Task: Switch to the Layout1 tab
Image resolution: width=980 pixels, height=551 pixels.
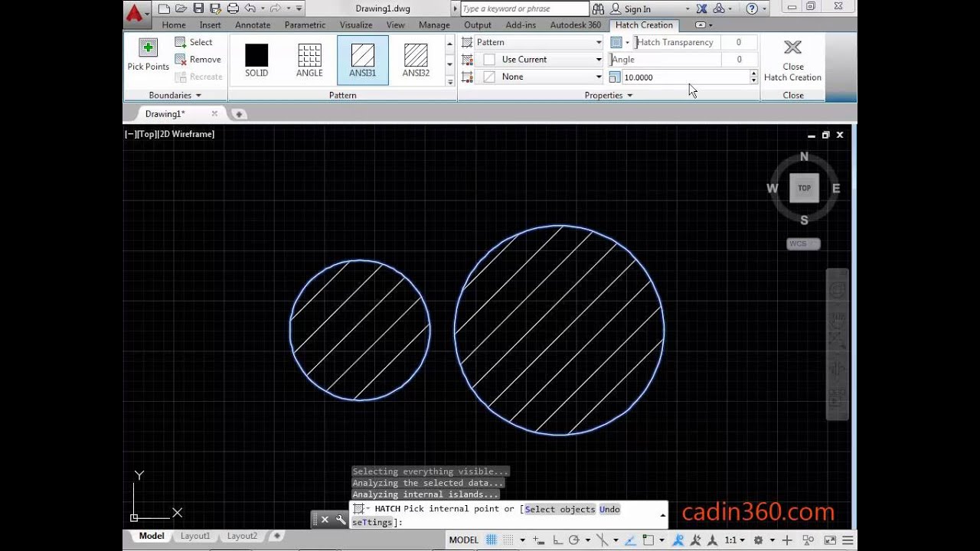Action: [x=195, y=536]
